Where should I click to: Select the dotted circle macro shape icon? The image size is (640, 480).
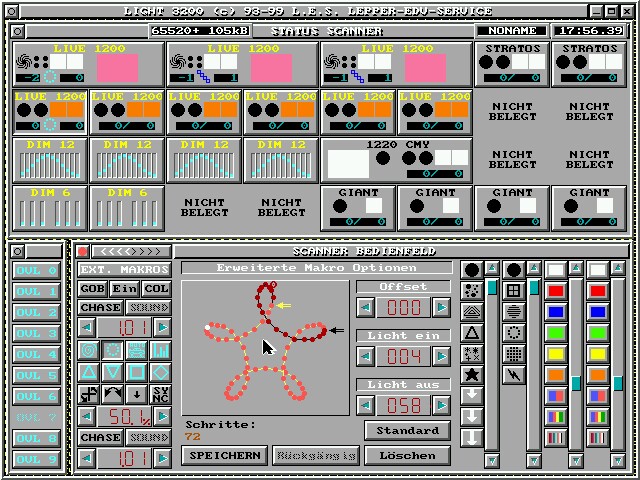(113, 351)
